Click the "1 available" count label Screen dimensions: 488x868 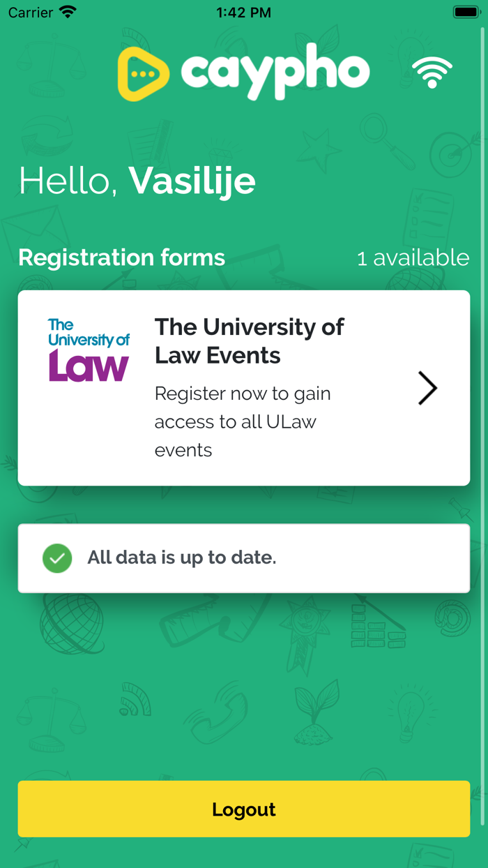tap(413, 258)
